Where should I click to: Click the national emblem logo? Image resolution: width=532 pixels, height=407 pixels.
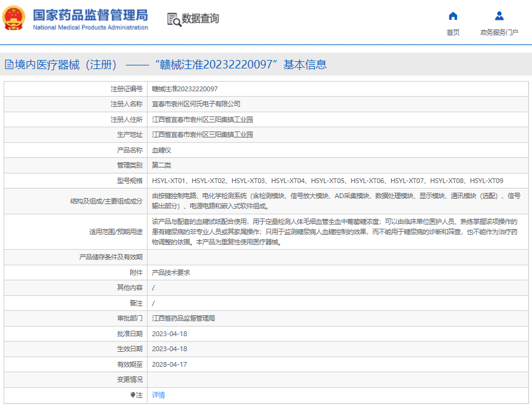14,19
